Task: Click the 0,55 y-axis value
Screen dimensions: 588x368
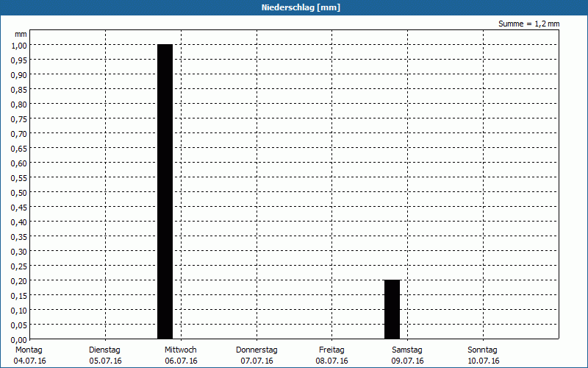Action: click(19, 178)
